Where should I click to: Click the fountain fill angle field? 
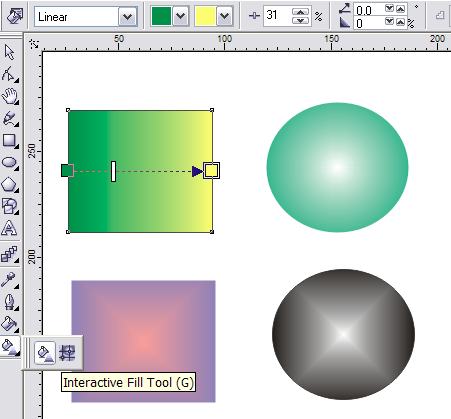[369, 10]
